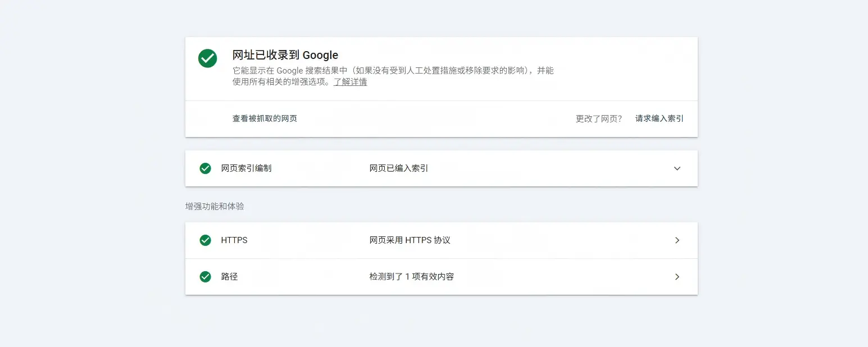Click the status text 网页已编入索引
This screenshot has width=868, height=347.
[x=399, y=168]
